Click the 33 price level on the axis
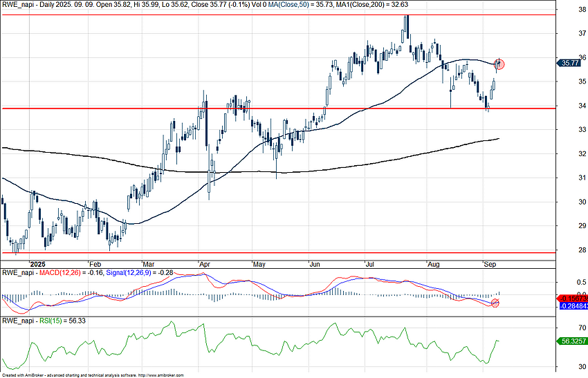This screenshot has height=378, width=588. pyautogui.click(x=582, y=130)
